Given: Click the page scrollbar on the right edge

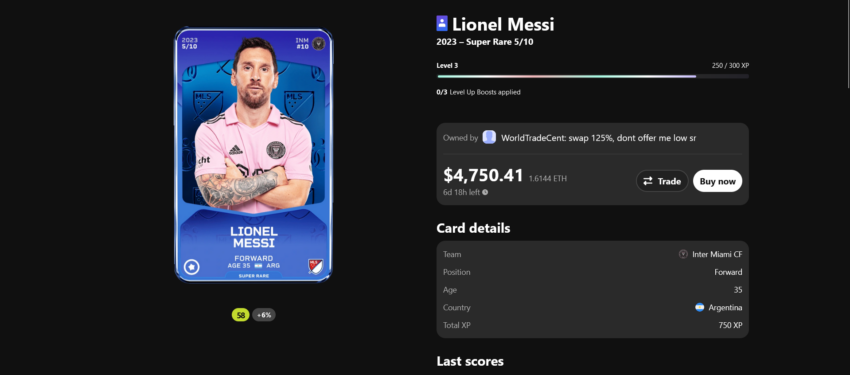Looking at the screenshot, I should 847,44.
